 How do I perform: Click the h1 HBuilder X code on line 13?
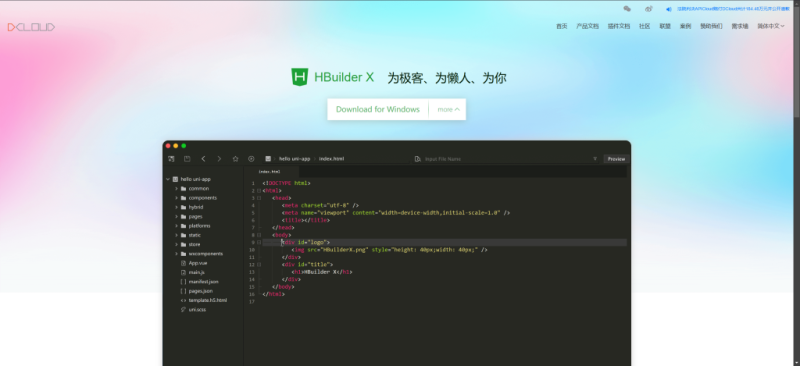click(x=321, y=272)
